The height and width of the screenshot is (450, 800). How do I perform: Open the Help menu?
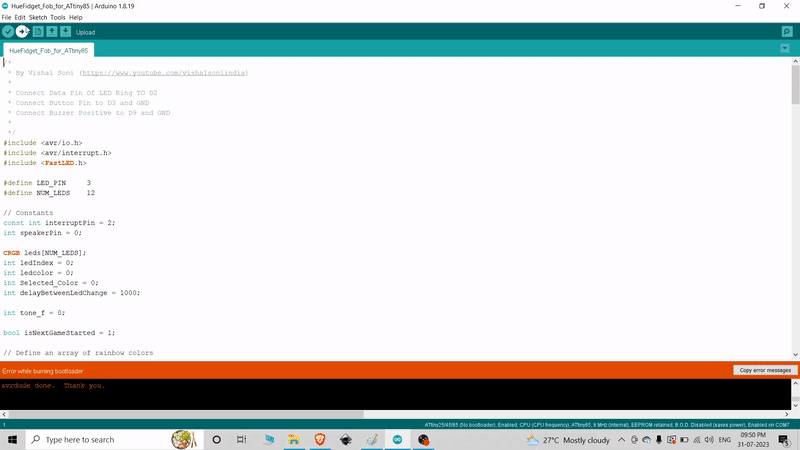[76, 18]
